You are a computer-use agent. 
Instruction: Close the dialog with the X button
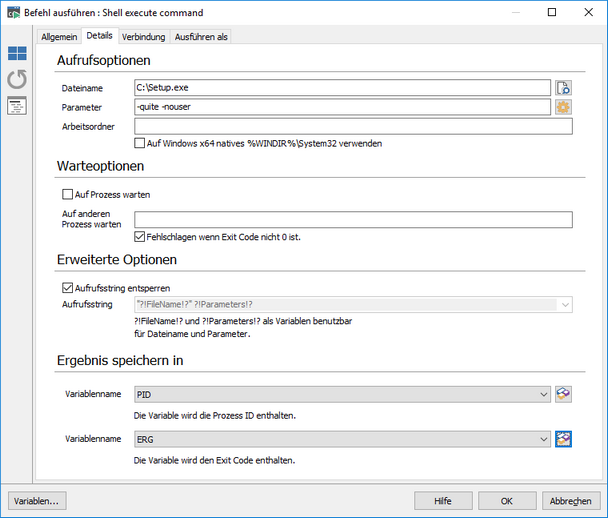pyautogui.click(x=589, y=12)
